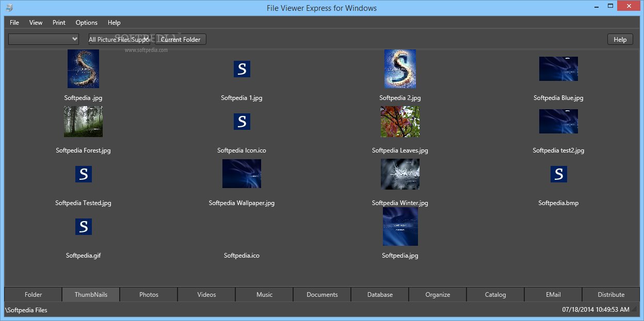Click the Softpedia .jpg file name
Viewport: 644px width, 321px height.
84,98
